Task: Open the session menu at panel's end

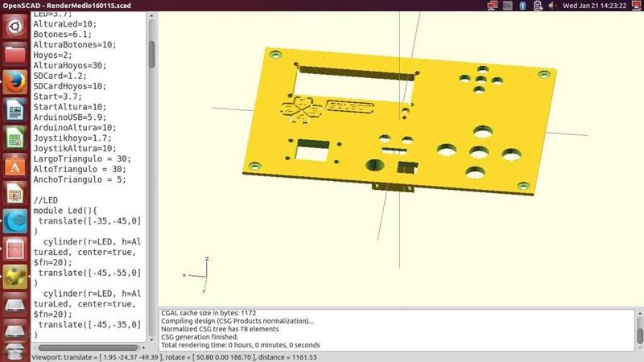Action: 637,6
